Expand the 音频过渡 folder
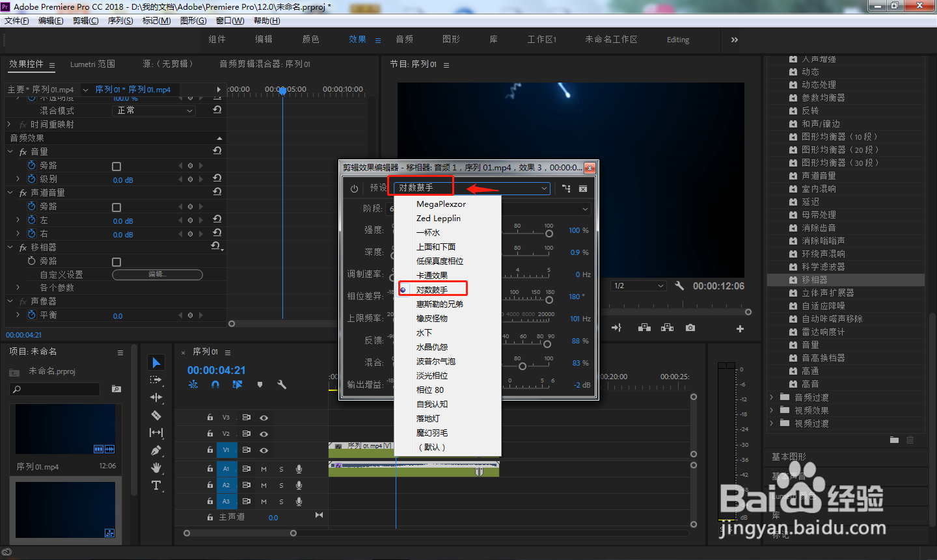 click(x=772, y=397)
